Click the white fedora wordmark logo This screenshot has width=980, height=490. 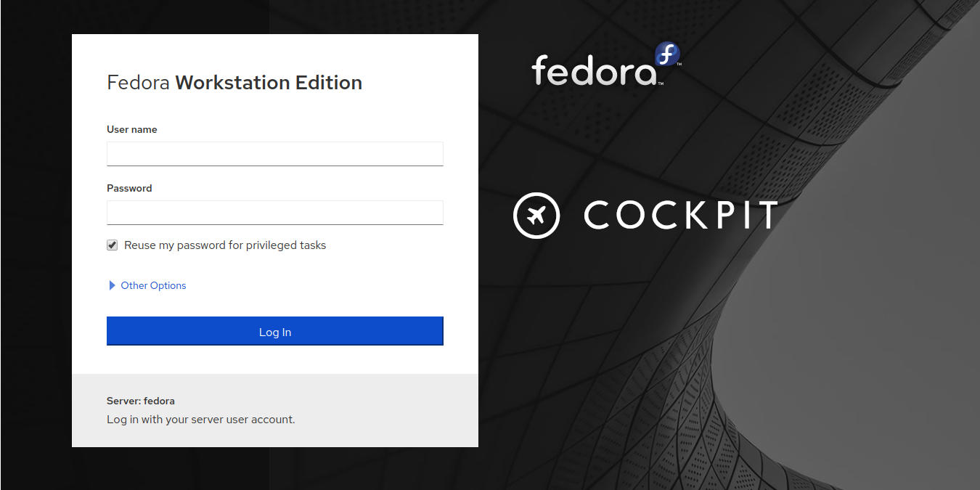coord(594,71)
